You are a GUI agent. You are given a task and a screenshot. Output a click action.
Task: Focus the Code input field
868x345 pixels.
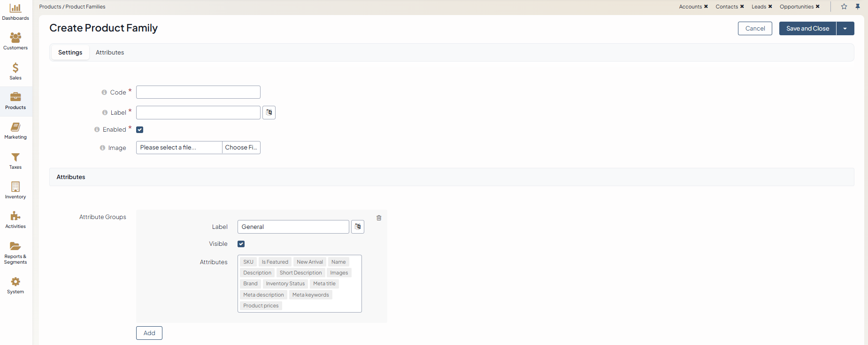[x=198, y=92]
